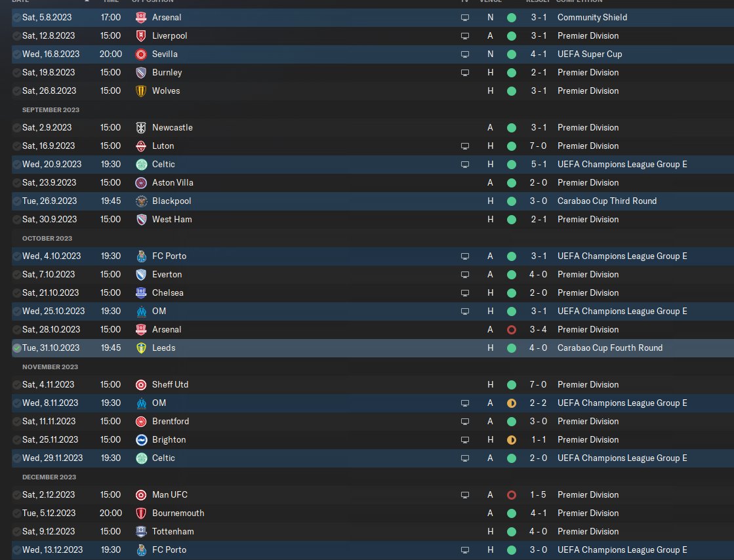The width and height of the screenshot is (734, 560).
Task: Click the Leeds club crest icon
Action: (x=141, y=348)
